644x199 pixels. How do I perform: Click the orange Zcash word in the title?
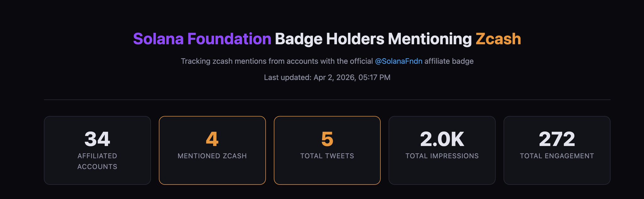(x=498, y=39)
